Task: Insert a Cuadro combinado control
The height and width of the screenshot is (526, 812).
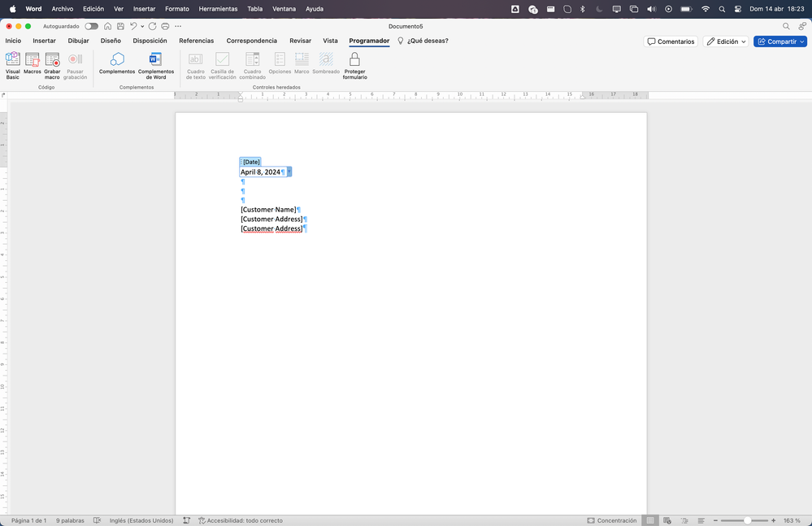Action: [x=252, y=65]
